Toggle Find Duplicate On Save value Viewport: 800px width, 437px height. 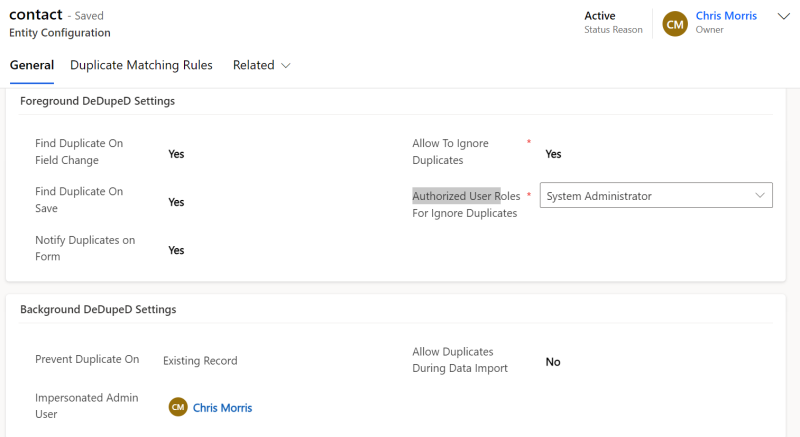[176, 202]
